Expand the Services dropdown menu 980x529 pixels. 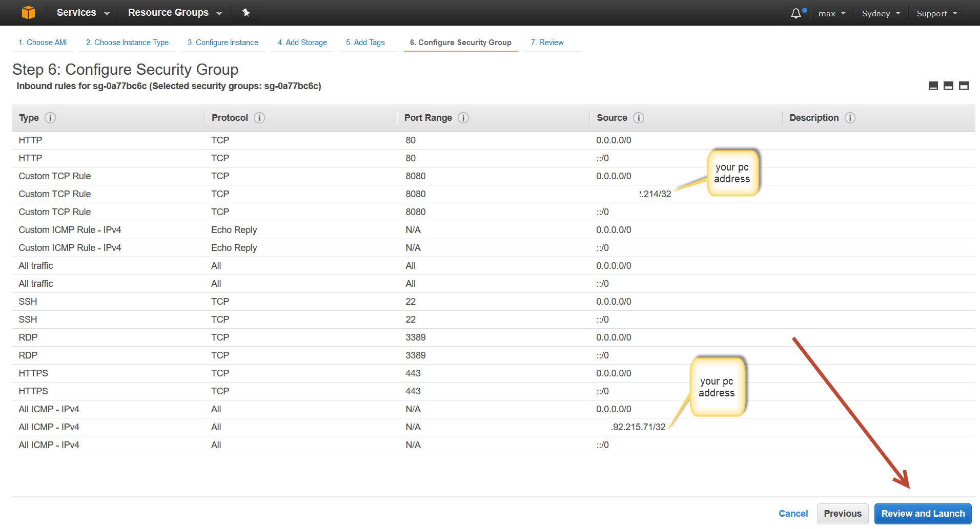(x=83, y=12)
